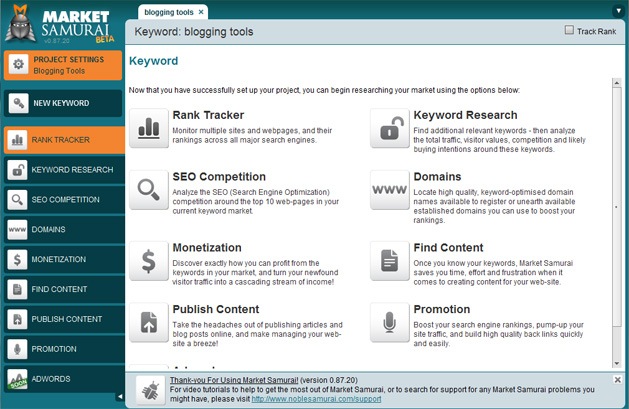Open Monetization heading in main panel

(x=207, y=248)
